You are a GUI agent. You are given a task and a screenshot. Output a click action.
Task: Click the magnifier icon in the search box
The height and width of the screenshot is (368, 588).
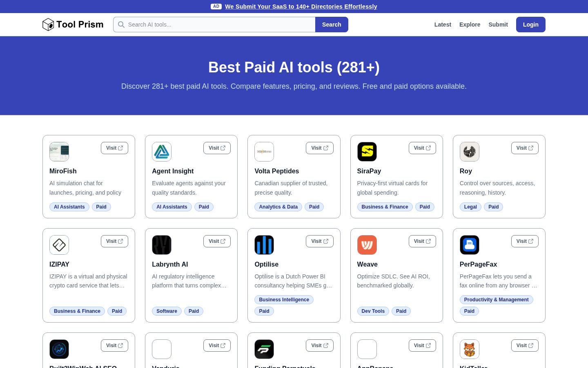(121, 25)
